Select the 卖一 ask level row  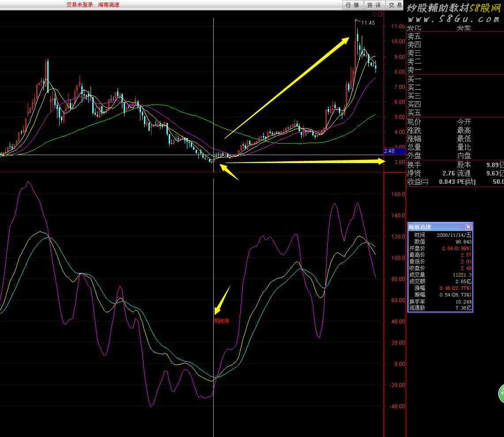pyautogui.click(x=414, y=70)
